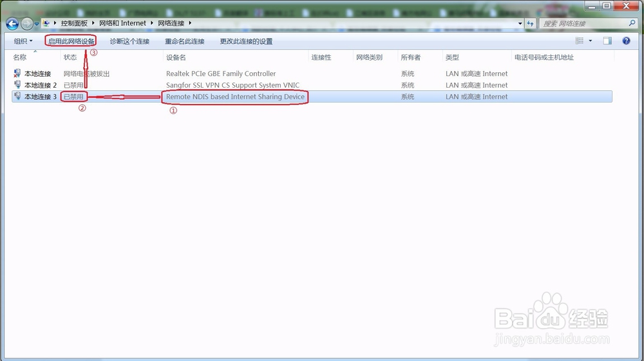The height and width of the screenshot is (361, 644).
Task: Click 系统 owner in the 本地连接 row
Action: 408,73
